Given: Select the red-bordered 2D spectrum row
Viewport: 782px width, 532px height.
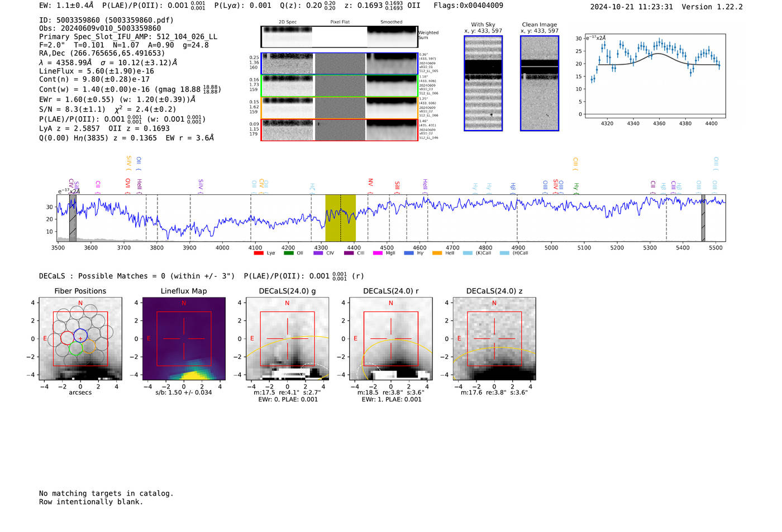Looking at the screenshot, I should coord(339,130).
